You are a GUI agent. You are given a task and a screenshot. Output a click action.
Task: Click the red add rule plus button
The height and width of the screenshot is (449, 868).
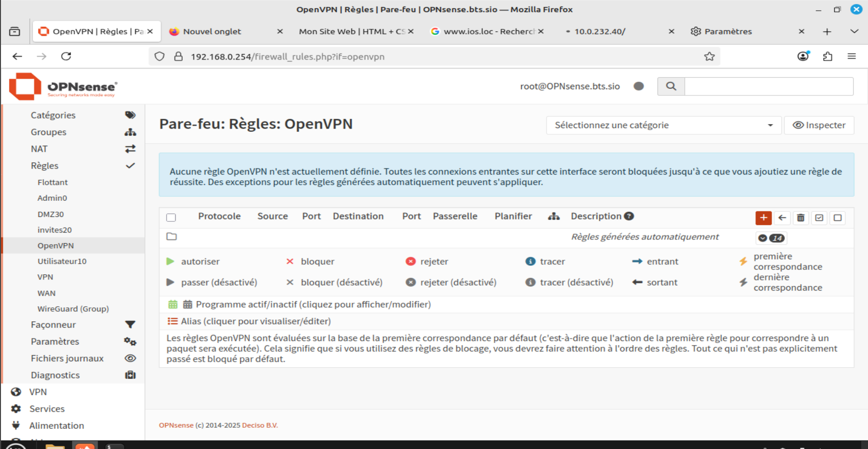(x=764, y=217)
